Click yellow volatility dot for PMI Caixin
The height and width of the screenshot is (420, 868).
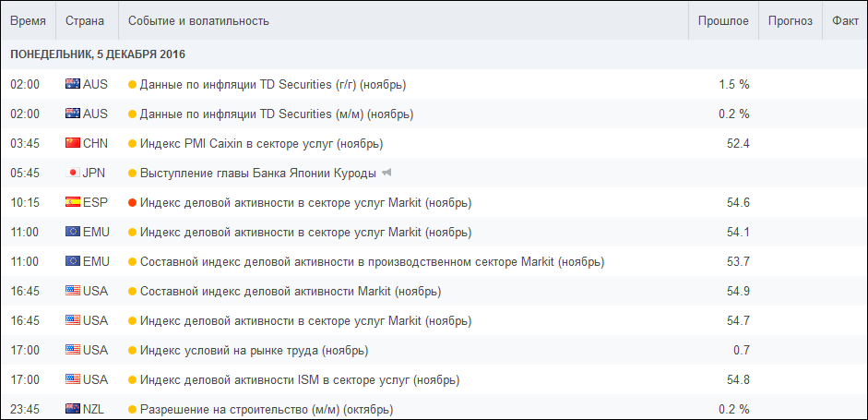tap(133, 144)
